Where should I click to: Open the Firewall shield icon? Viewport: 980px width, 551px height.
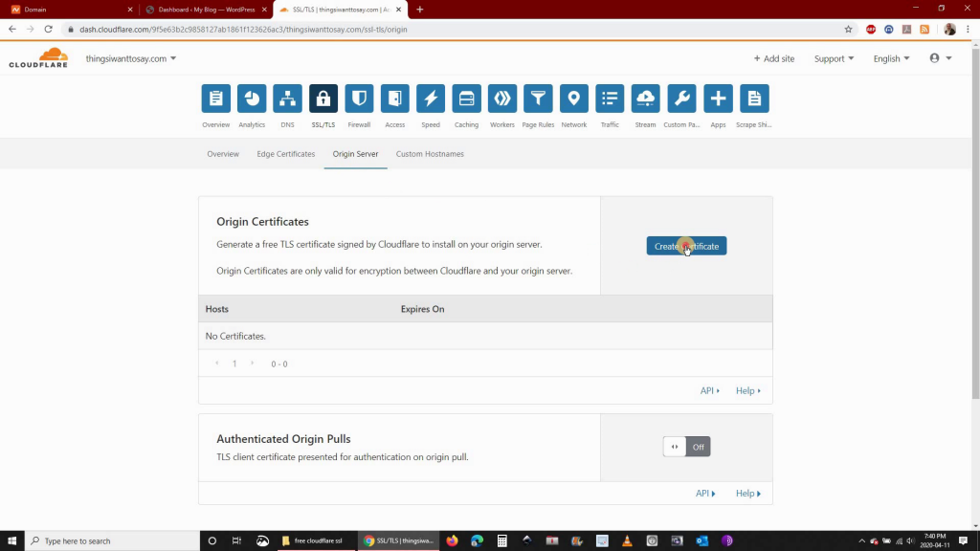360,99
